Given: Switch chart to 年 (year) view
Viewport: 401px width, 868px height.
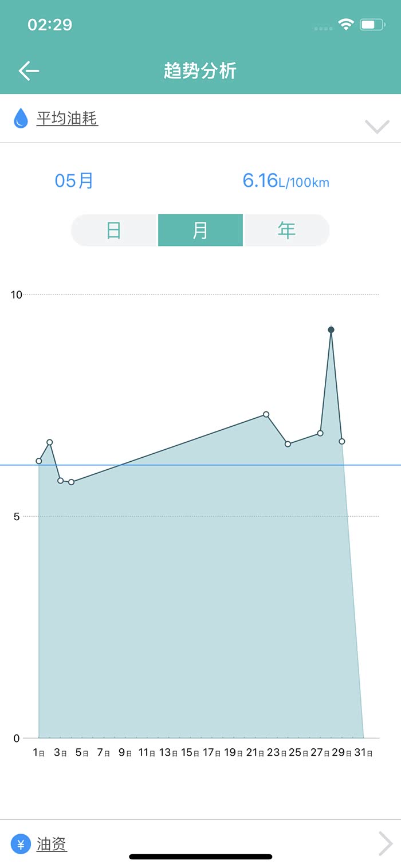Looking at the screenshot, I should coord(286,230).
